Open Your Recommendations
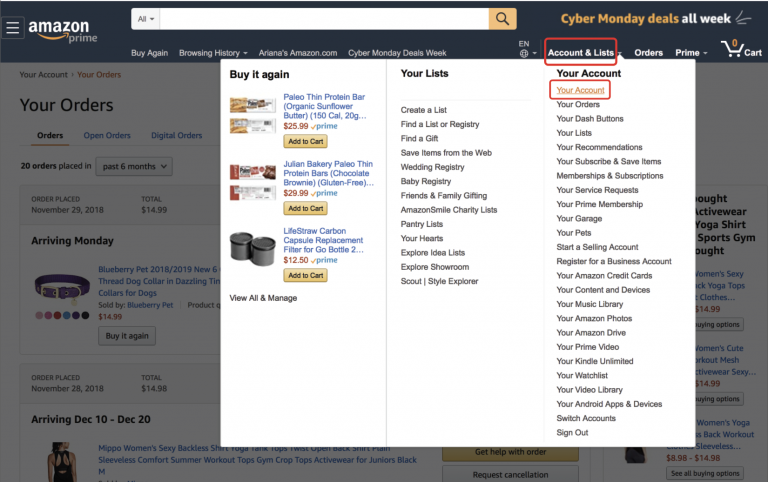This screenshot has height=482, width=768. 599,147
